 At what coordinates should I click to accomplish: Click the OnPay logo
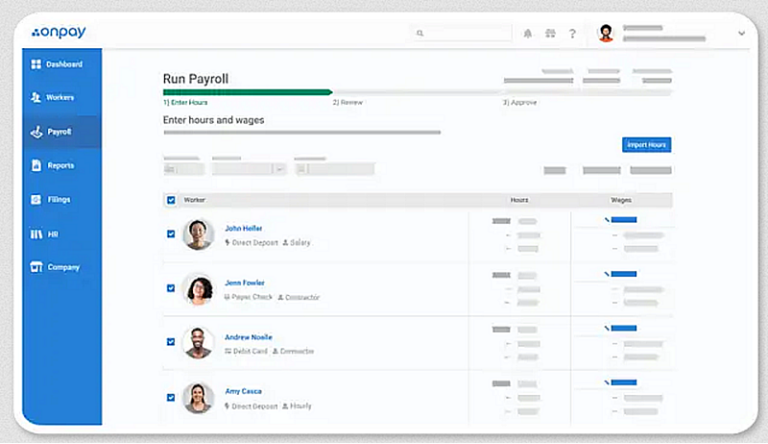[x=59, y=32]
